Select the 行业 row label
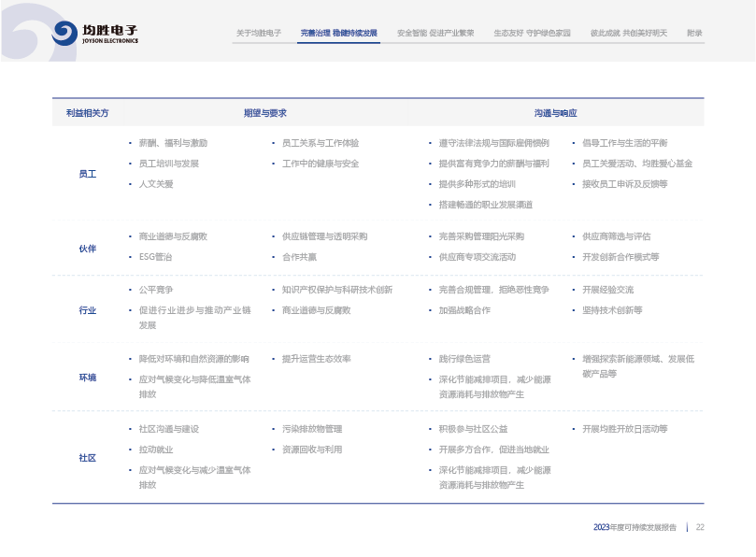756x557 pixels. click(x=87, y=309)
